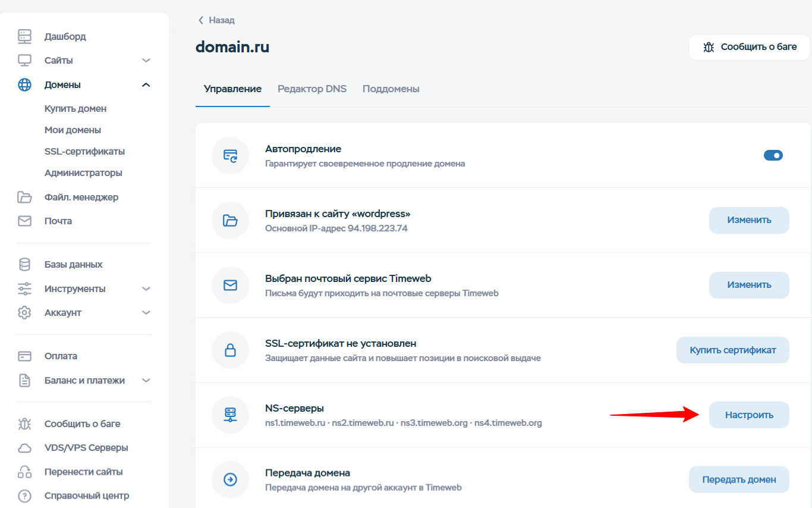This screenshot has height=508, width=812.
Task: Expand the Инструменты section chevron
Action: pyautogui.click(x=146, y=289)
